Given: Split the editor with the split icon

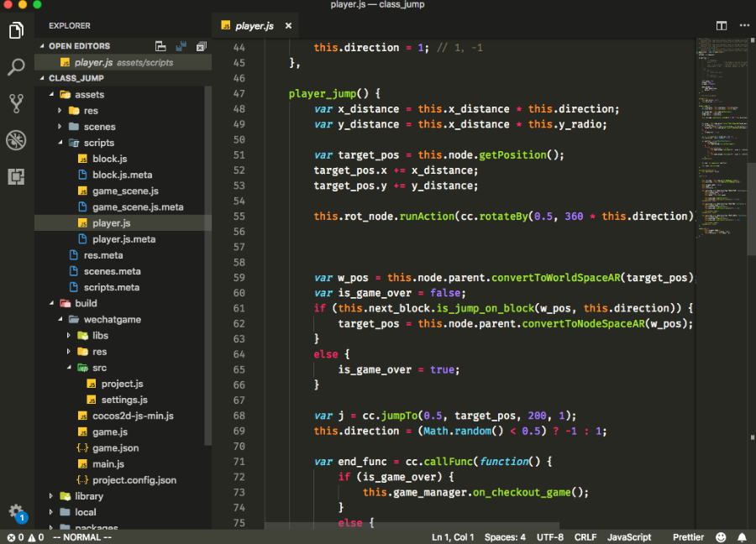Looking at the screenshot, I should click(x=722, y=25).
